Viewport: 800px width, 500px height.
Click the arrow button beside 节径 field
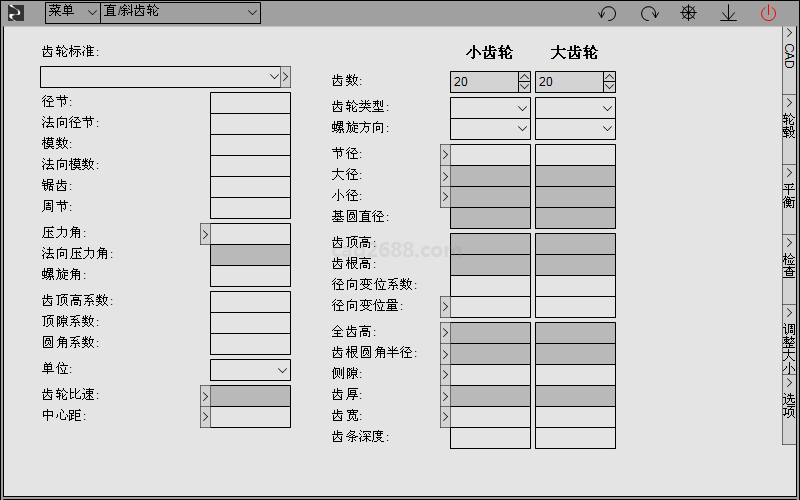coord(445,154)
